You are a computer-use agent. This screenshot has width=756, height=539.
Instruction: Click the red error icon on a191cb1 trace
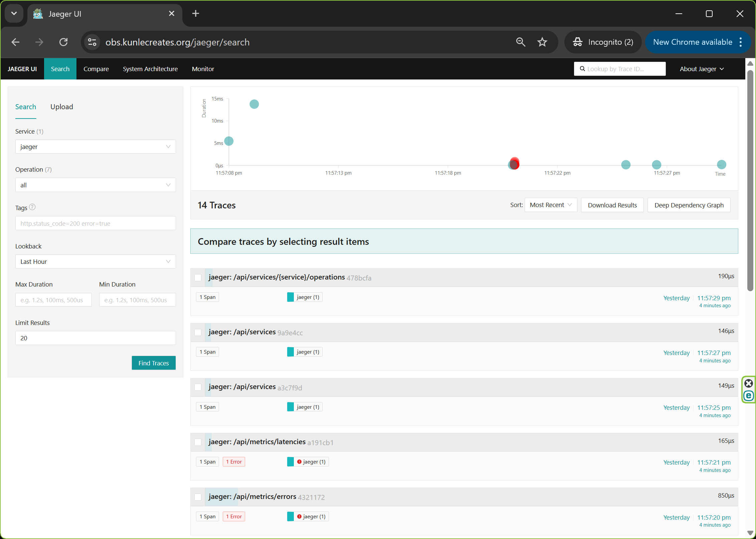coord(300,462)
